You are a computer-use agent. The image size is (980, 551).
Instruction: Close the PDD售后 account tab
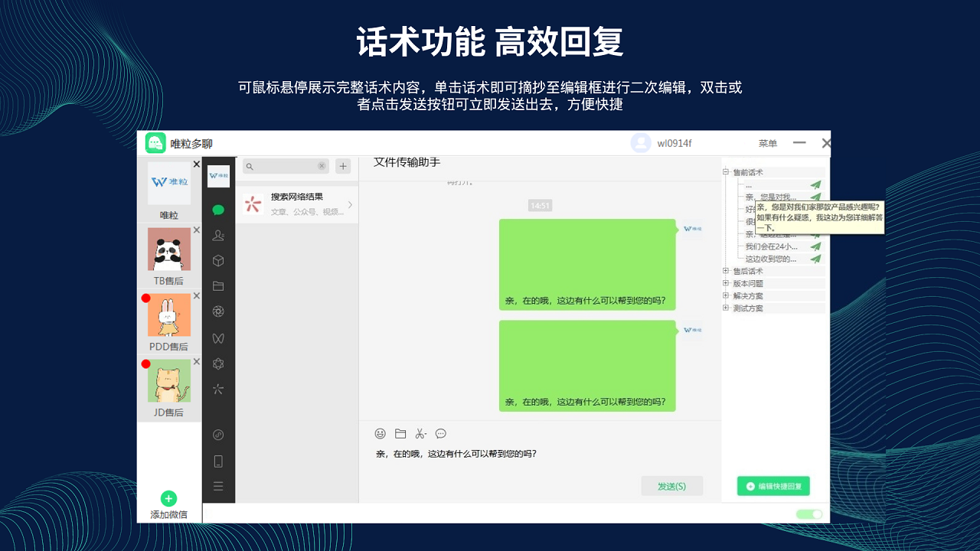click(x=196, y=296)
